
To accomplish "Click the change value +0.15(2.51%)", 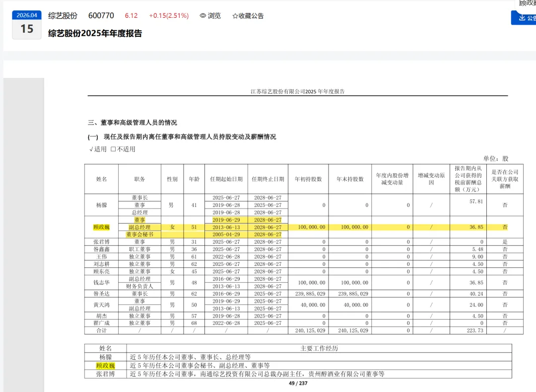I will click(x=169, y=16).
